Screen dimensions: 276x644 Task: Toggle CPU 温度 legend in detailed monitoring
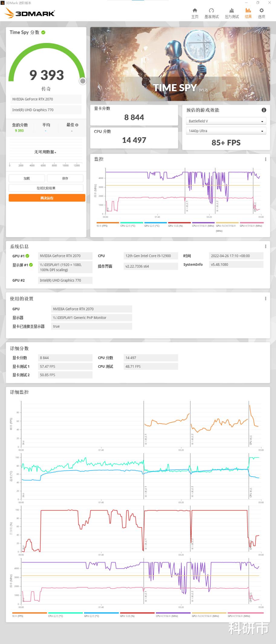65,614
